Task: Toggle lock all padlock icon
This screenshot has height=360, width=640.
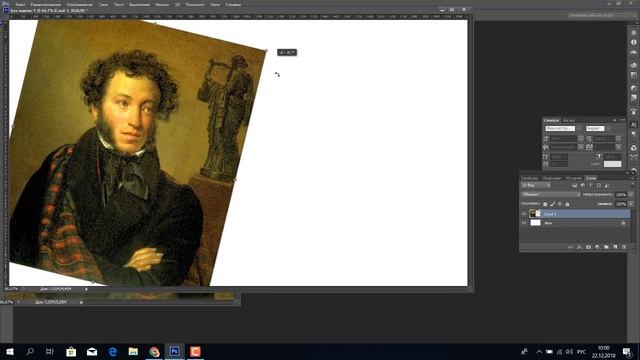Action: pos(567,204)
